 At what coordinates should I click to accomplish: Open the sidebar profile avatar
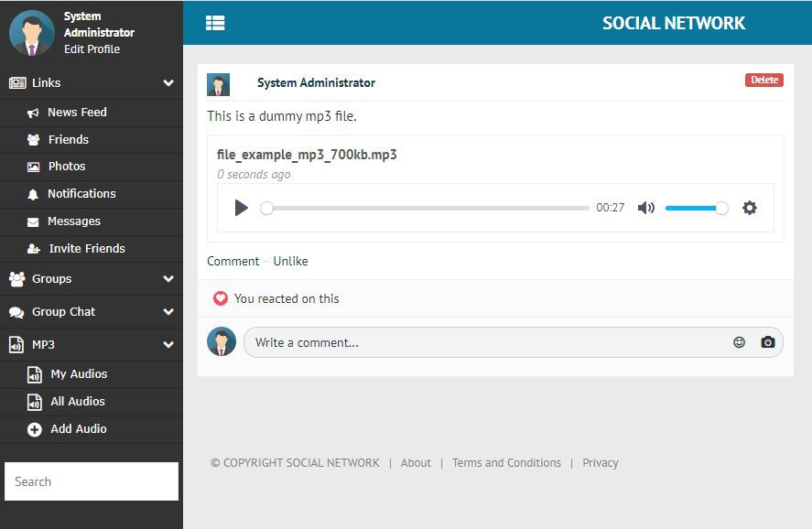pos(32,33)
